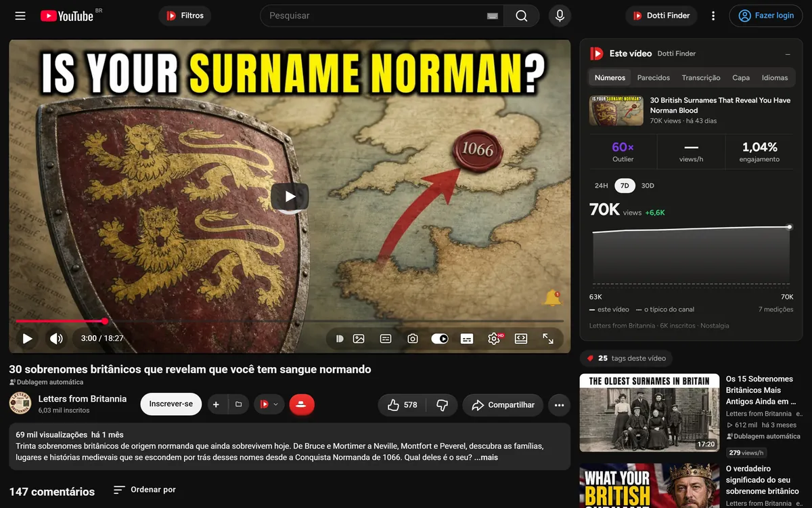The width and height of the screenshot is (812, 508).
Task: Switch to the Parecidos tab
Action: point(654,78)
